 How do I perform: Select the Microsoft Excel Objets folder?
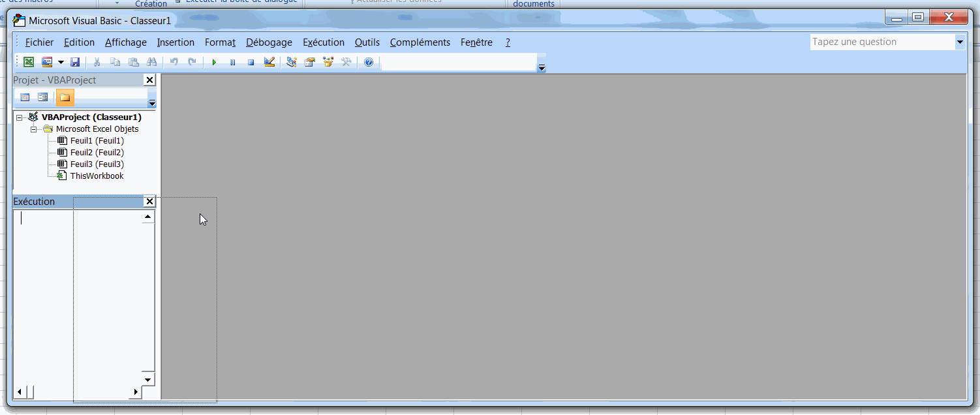tap(97, 129)
